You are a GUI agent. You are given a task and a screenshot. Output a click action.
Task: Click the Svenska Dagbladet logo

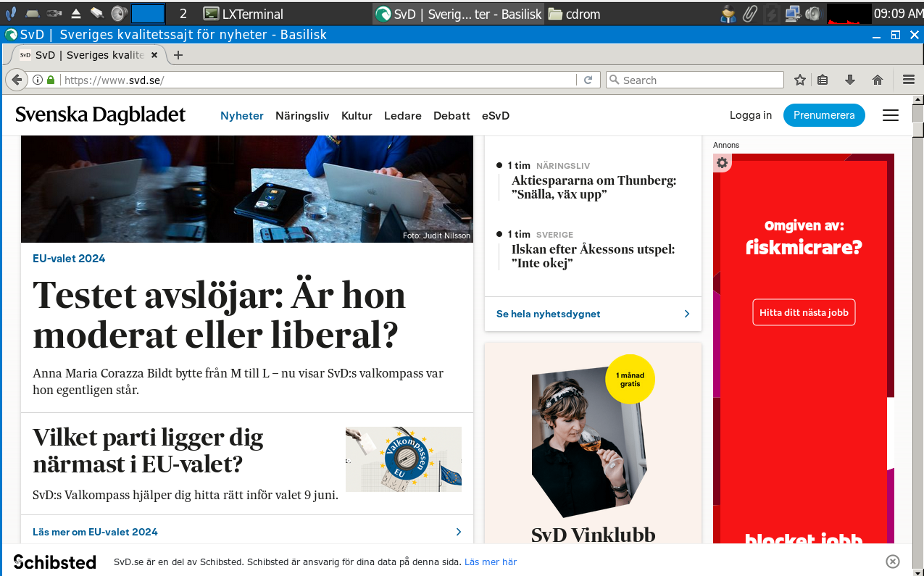101,115
